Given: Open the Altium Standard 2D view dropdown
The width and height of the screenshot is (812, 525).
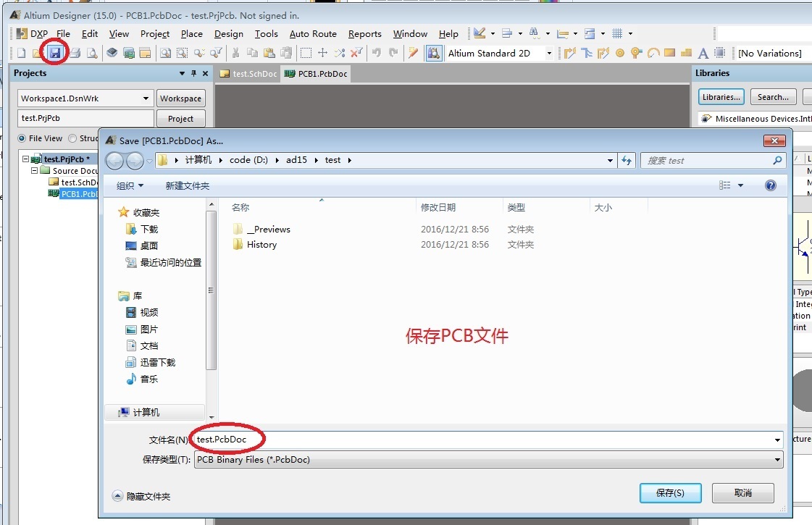Looking at the screenshot, I should (550, 54).
